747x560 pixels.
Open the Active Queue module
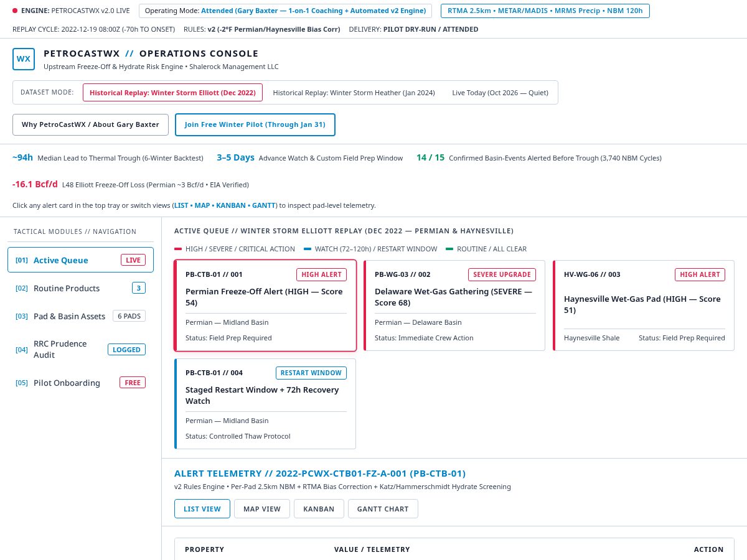click(x=80, y=260)
